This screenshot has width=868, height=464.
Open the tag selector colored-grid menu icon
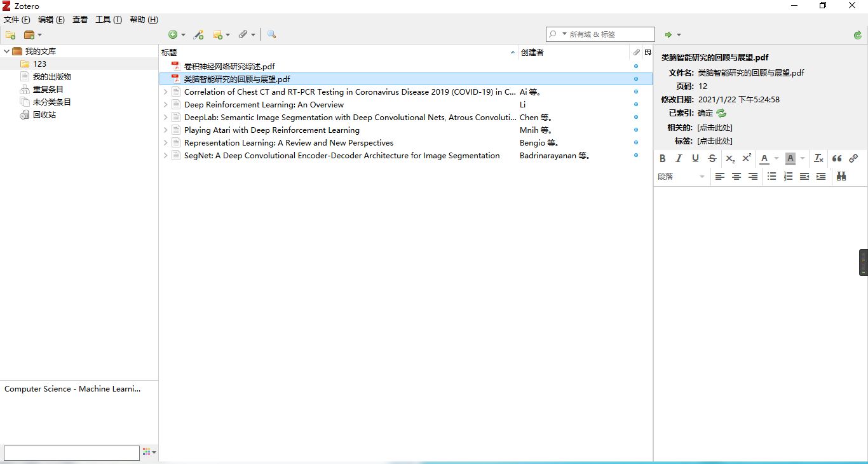149,453
